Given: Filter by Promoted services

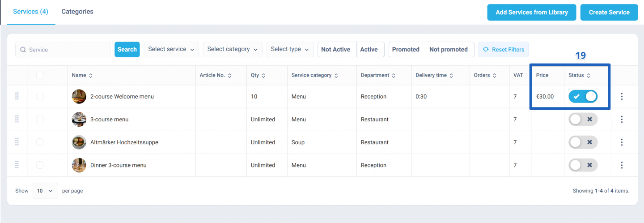Looking at the screenshot, I should (x=407, y=49).
